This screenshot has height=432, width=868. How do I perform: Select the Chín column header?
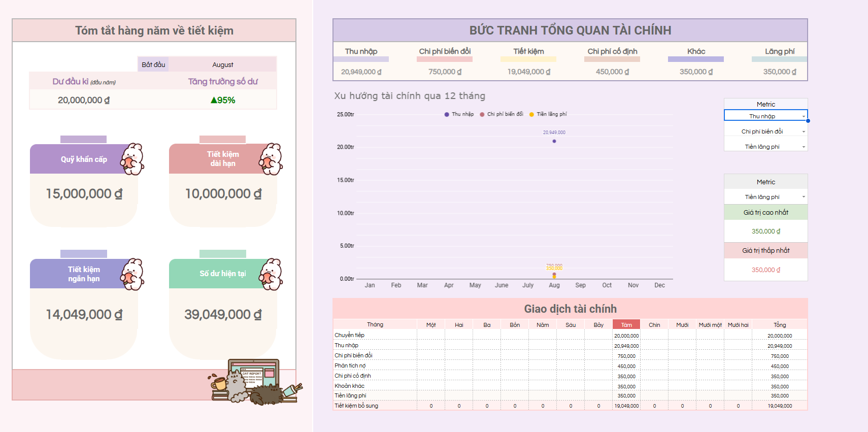tap(654, 324)
